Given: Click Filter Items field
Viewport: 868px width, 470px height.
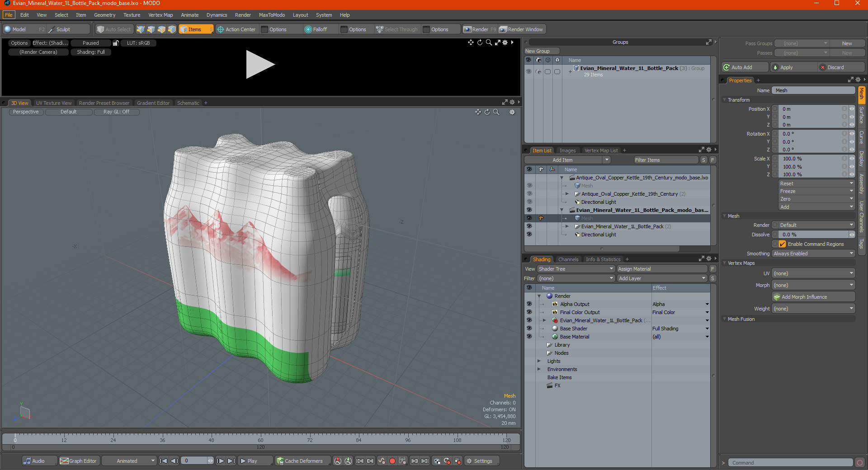Looking at the screenshot, I should [665, 160].
